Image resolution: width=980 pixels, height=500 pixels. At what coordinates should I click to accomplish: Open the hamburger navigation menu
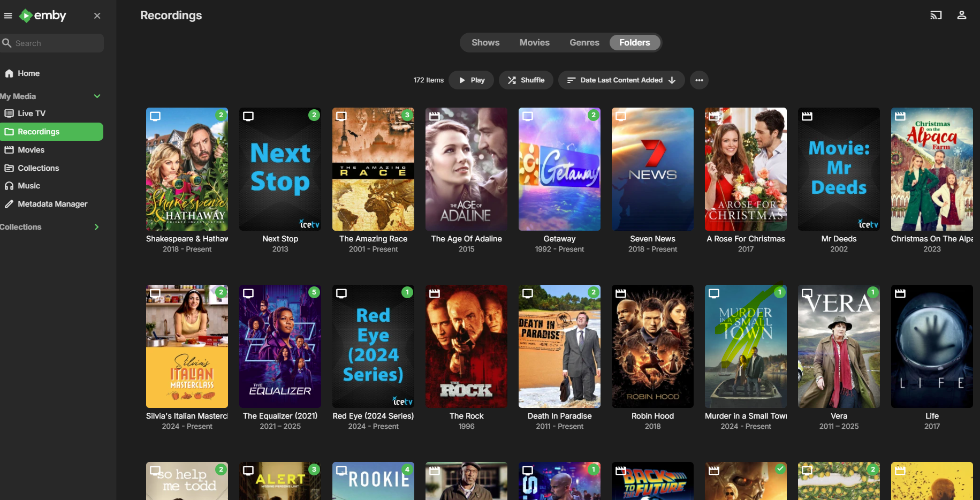(x=8, y=16)
